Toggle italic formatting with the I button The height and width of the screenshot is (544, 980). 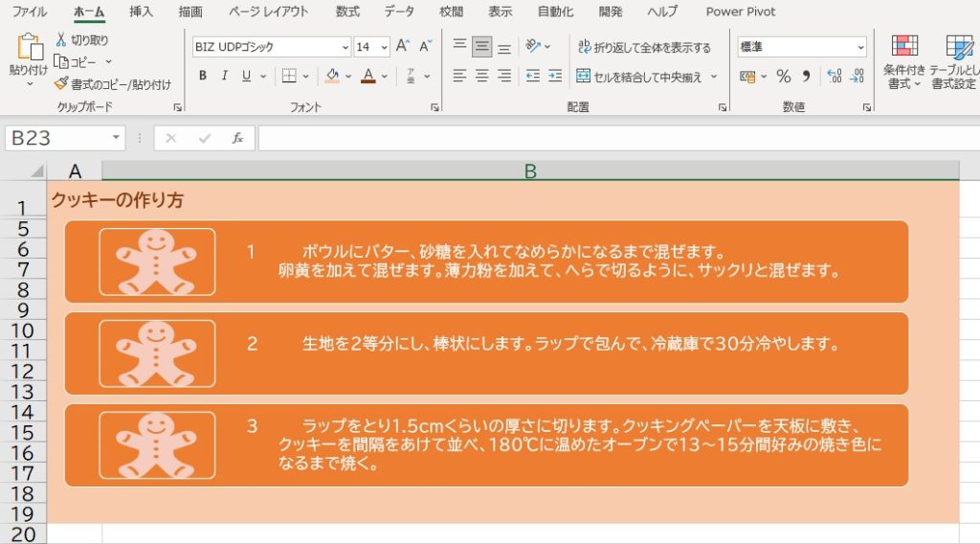click(x=225, y=77)
